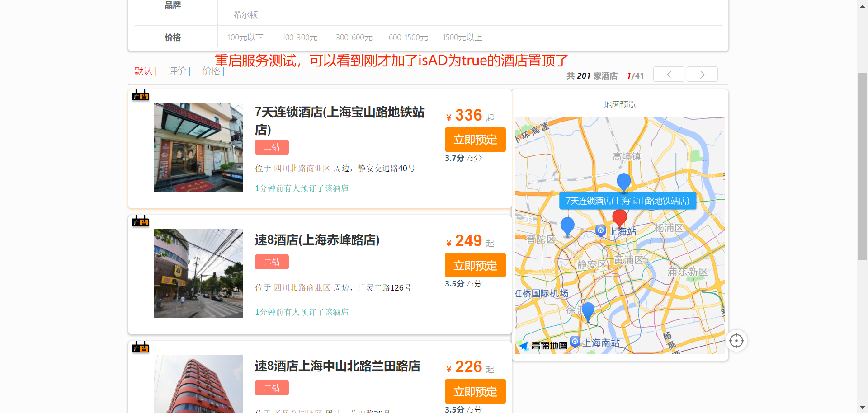This screenshot has height=413, width=868.
Task: Click 四川北路商业区 link in 7天连锁酒店 address
Action: (302, 169)
